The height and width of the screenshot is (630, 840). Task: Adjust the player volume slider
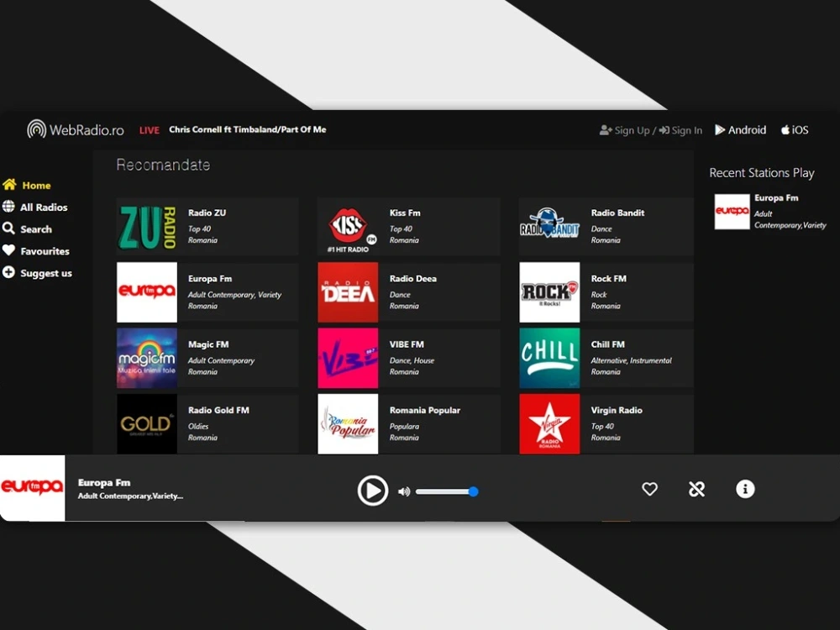tap(447, 491)
